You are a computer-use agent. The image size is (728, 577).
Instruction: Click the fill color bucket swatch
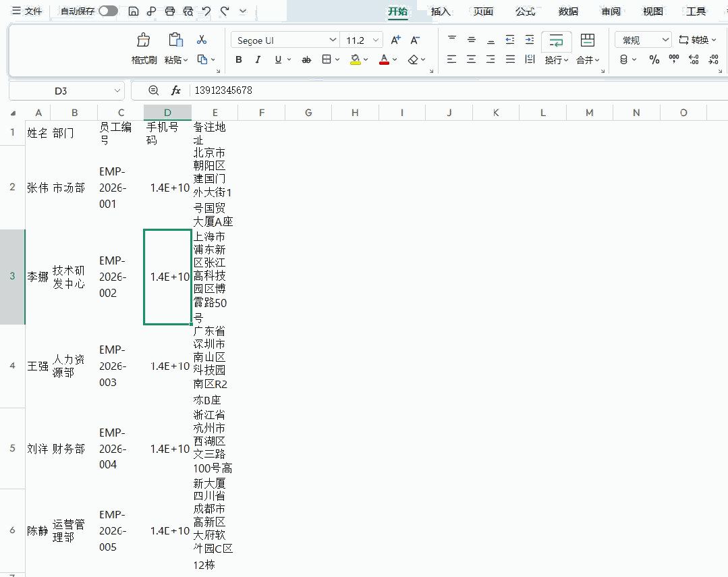point(356,59)
